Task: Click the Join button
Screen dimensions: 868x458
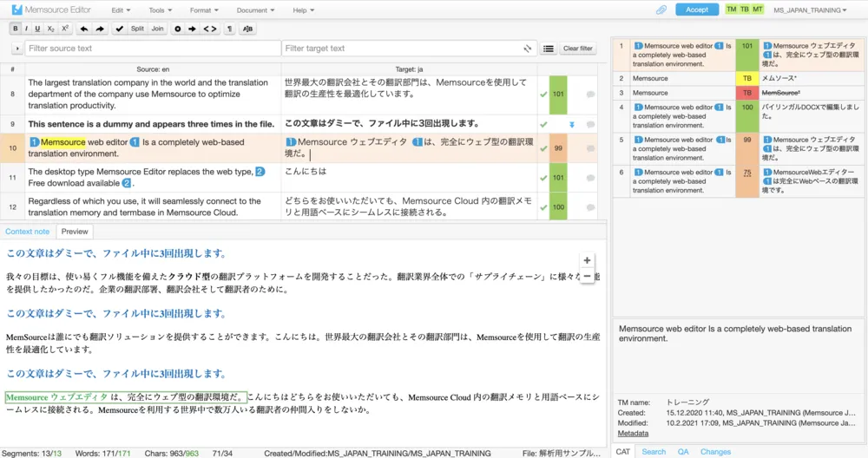Action: [x=158, y=29]
